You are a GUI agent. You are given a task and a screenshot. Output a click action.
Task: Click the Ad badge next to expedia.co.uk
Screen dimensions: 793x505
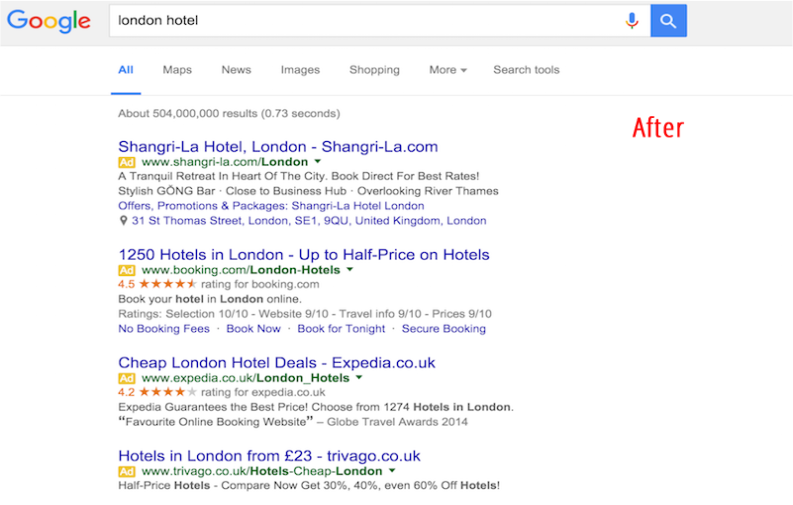[126, 379]
